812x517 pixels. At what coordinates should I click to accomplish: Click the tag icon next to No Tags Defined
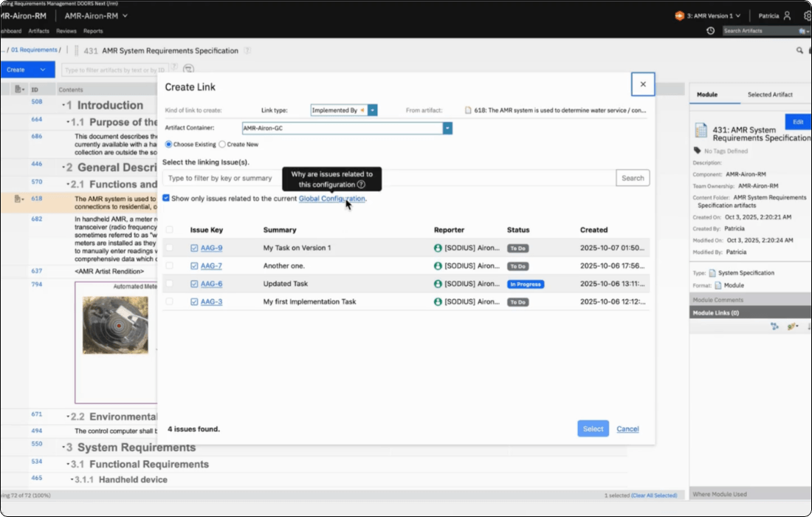click(697, 150)
